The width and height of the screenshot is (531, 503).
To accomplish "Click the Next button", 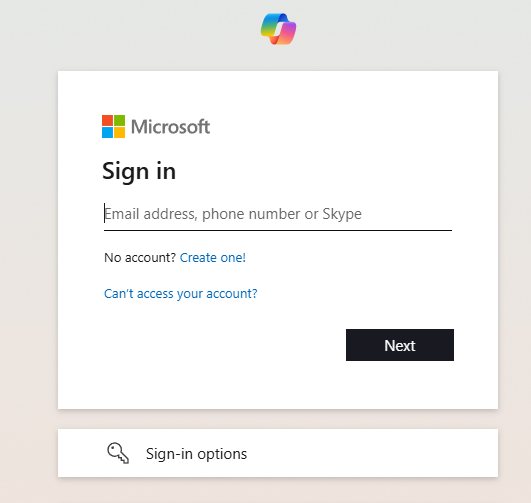I will click(400, 345).
